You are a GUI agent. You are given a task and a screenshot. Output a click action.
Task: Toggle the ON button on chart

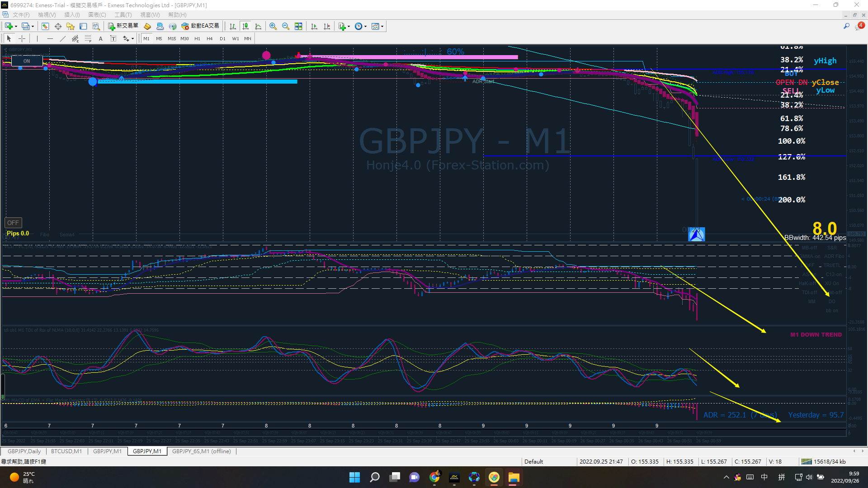click(x=27, y=61)
